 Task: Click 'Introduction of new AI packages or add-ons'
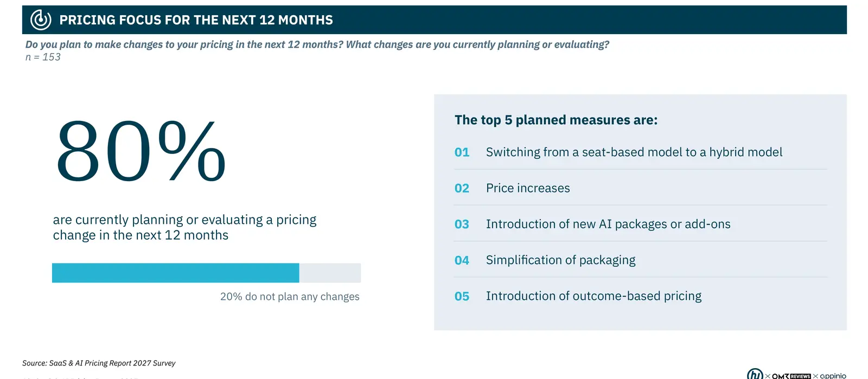[x=608, y=224]
